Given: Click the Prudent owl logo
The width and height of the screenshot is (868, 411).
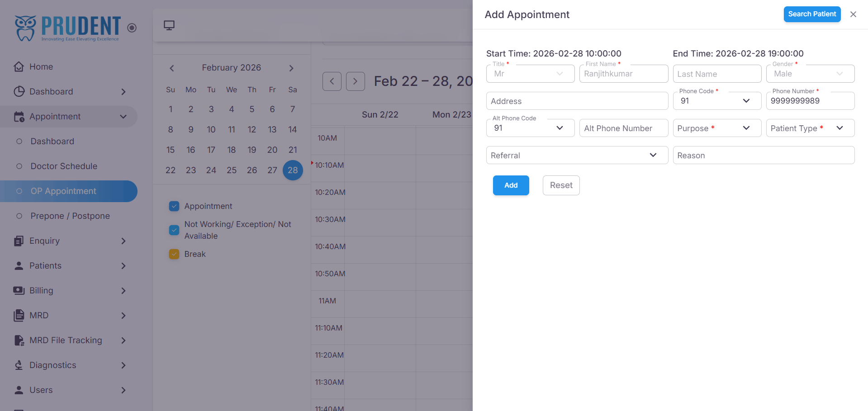Looking at the screenshot, I should point(25,28).
